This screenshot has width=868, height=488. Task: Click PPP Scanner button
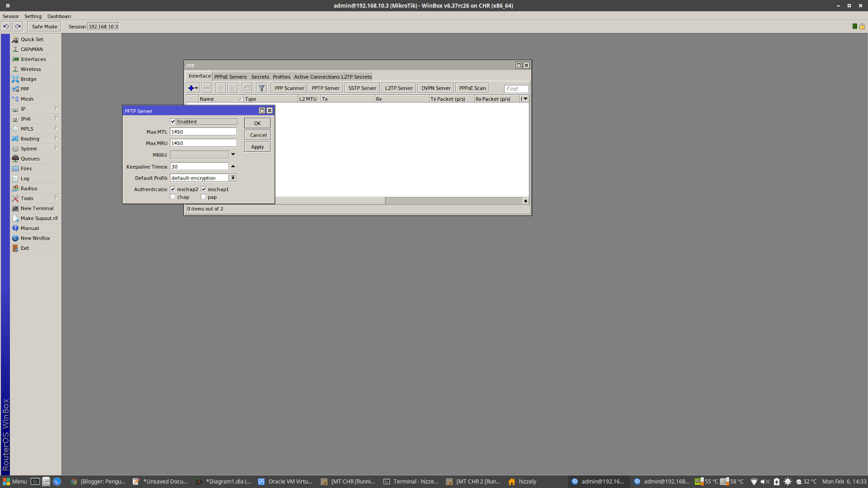pyautogui.click(x=289, y=88)
